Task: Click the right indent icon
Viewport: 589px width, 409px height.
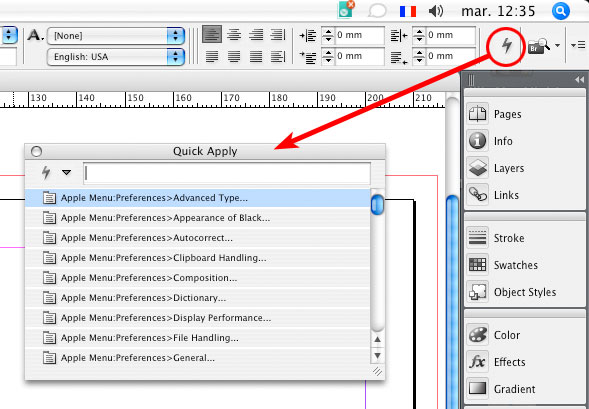Action: pos(399,36)
